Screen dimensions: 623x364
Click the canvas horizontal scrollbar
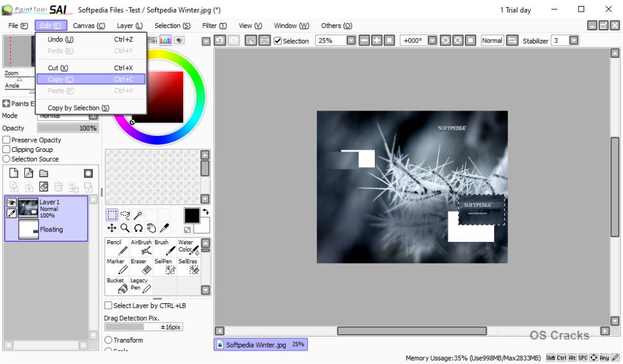click(412, 331)
